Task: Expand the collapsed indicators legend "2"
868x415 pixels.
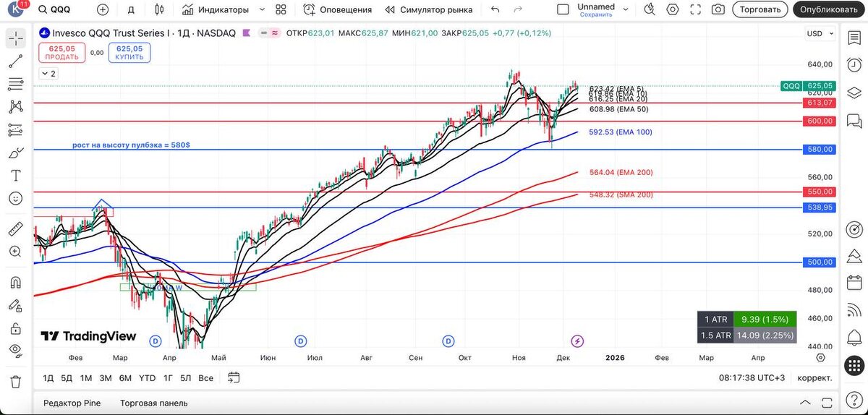Action: click(48, 74)
